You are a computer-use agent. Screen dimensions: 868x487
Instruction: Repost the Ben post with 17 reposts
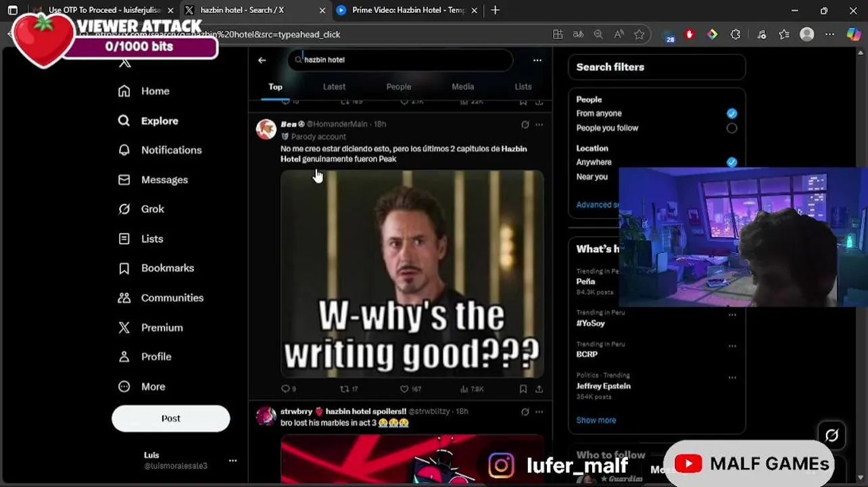pos(344,389)
